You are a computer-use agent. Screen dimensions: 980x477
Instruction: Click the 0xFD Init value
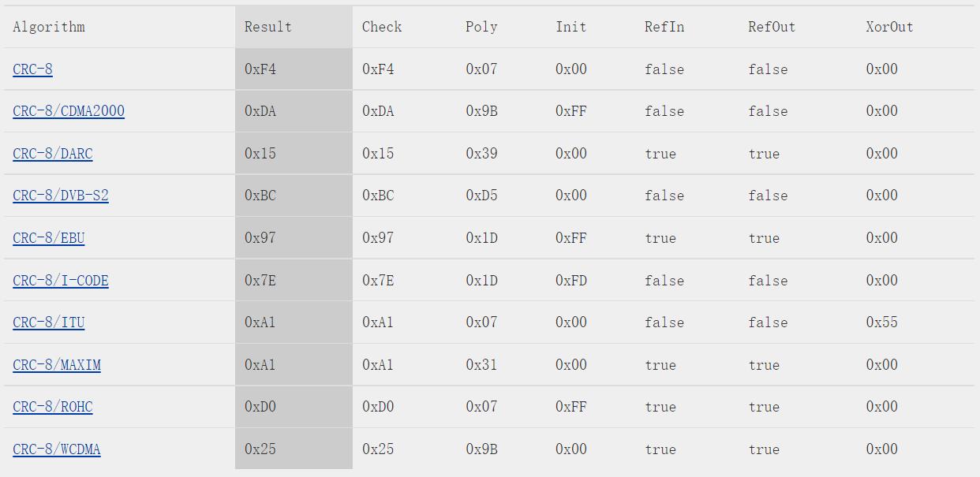coord(571,281)
